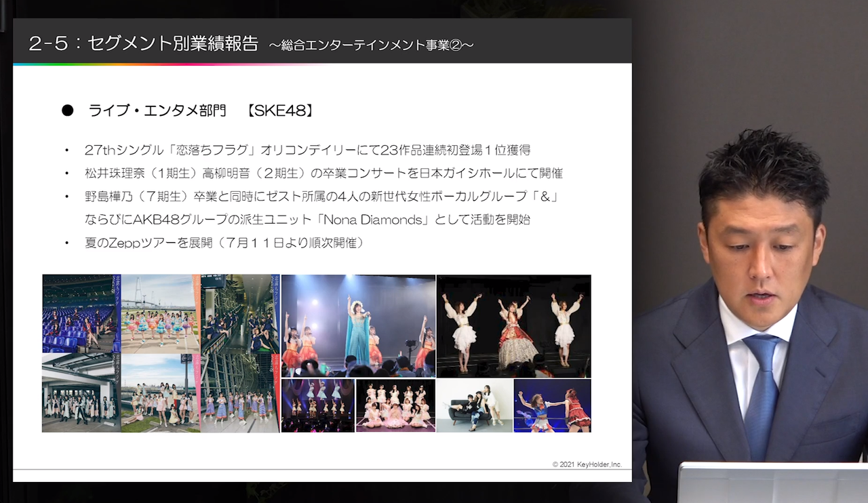
Task: Select the small stage photo with pink lighting
Action: [x=318, y=405]
